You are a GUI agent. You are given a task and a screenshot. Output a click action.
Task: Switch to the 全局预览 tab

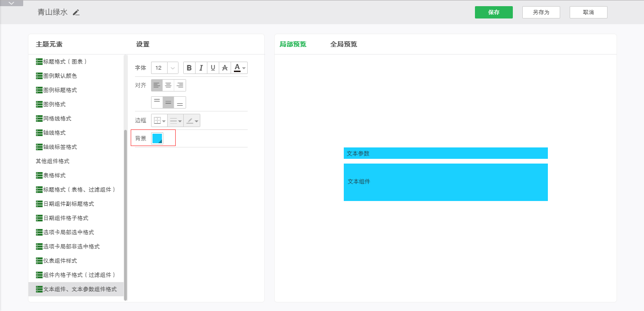[x=343, y=44]
